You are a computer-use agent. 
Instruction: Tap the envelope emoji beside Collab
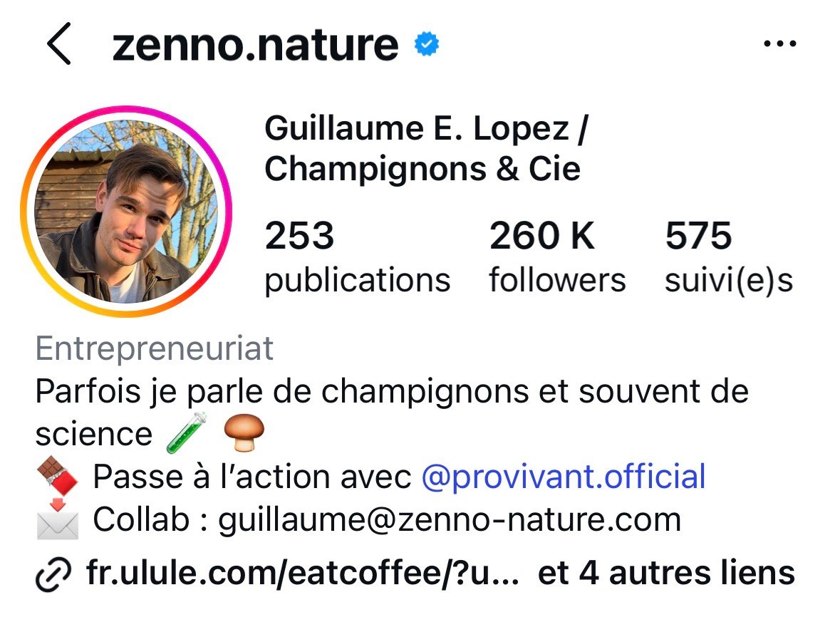(x=57, y=519)
